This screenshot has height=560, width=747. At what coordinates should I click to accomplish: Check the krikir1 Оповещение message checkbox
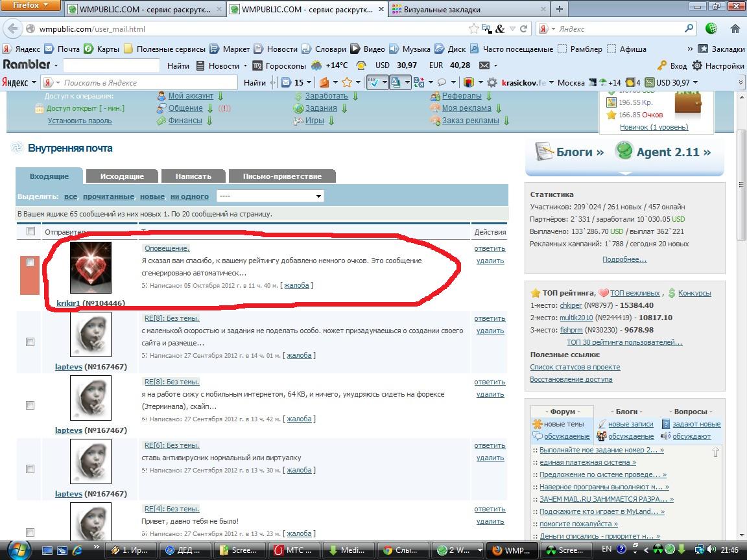pos(30,262)
